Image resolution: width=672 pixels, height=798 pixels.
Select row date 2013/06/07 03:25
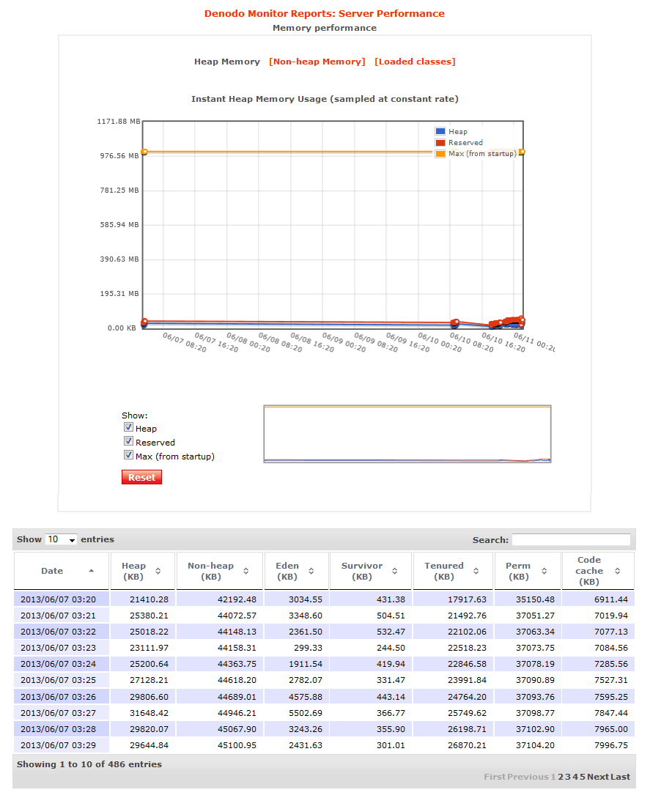click(x=58, y=681)
